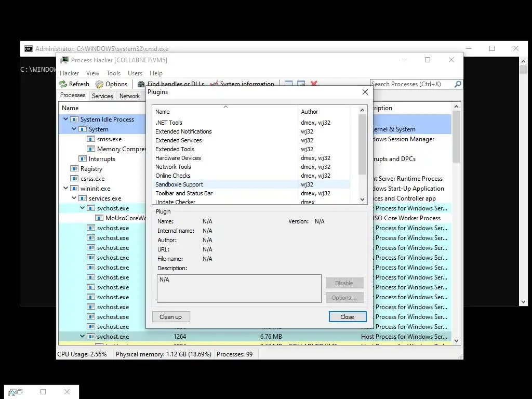Select the Sandboxie Support plugin
532x399 pixels.
251,184
